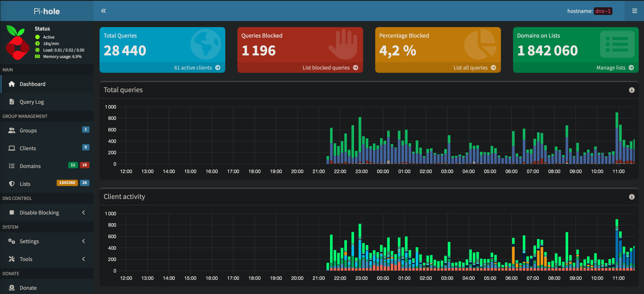Click the Lists shield icon
This screenshot has height=294, width=644.
pyautogui.click(x=12, y=184)
